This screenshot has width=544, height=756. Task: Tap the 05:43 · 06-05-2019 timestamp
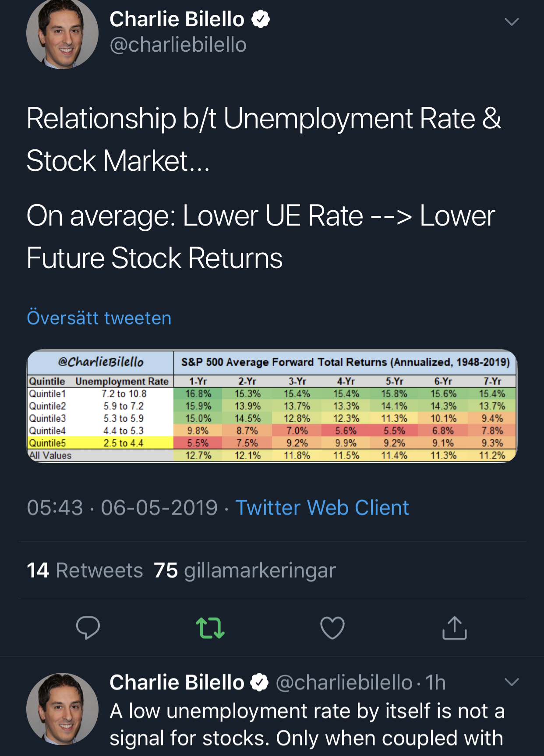tap(122, 508)
